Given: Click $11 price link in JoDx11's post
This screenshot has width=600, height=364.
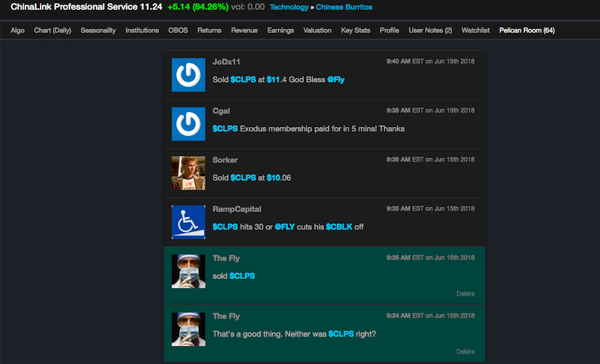Looking at the screenshot, I should [273, 79].
